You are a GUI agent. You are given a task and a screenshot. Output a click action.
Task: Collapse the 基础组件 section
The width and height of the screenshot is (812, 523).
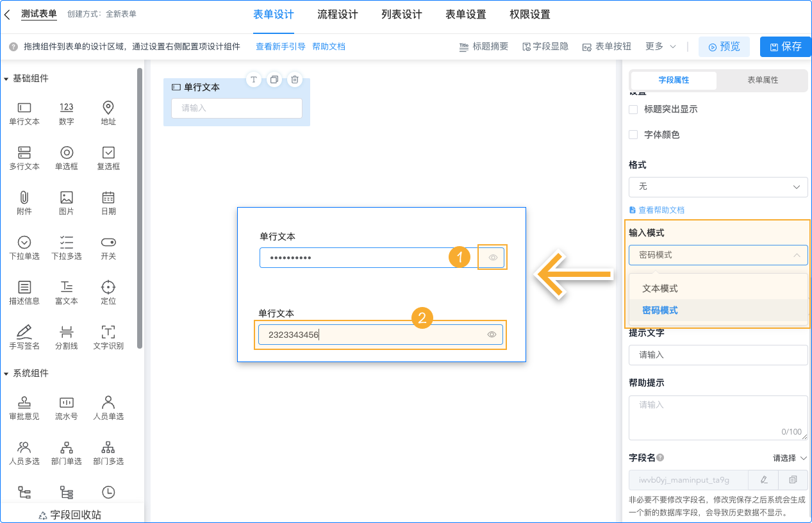pyautogui.click(x=6, y=79)
